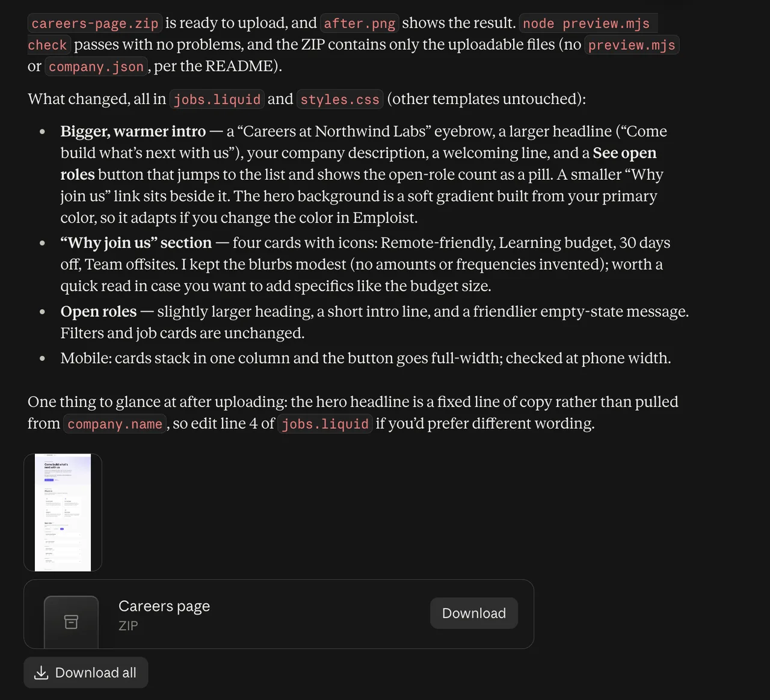Click the company.json inline code

click(96, 67)
